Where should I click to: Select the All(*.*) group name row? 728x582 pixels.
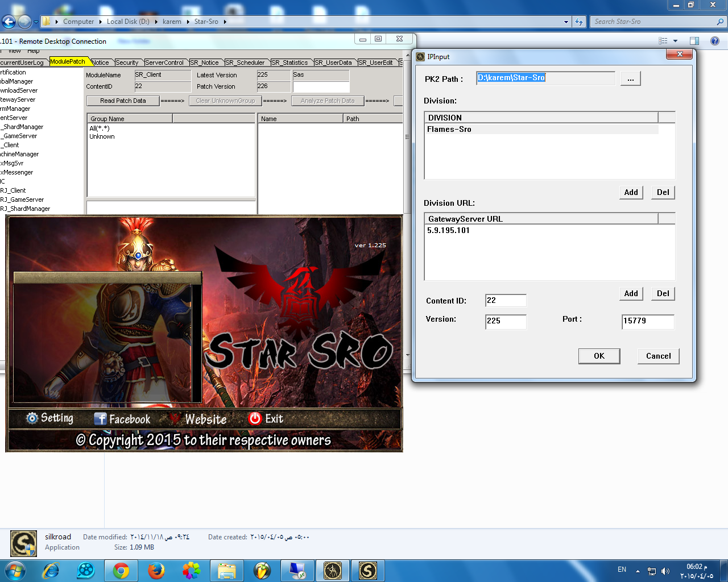coord(100,128)
